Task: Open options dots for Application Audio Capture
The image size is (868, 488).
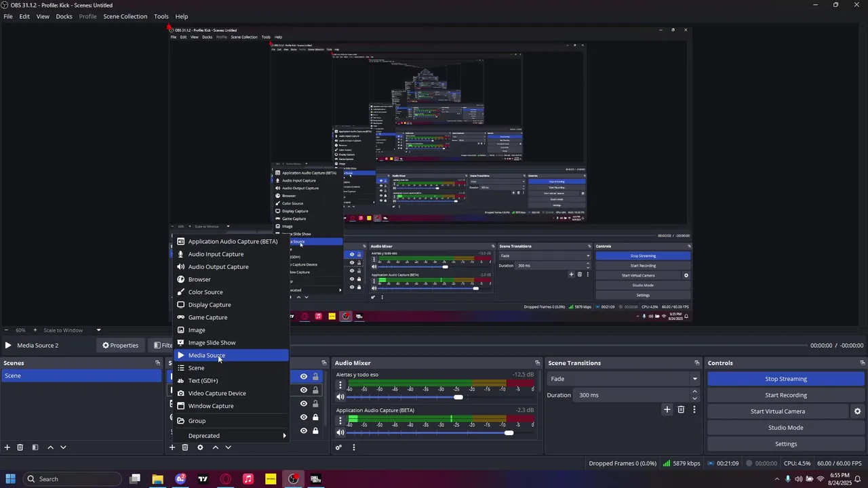Action: (x=340, y=421)
